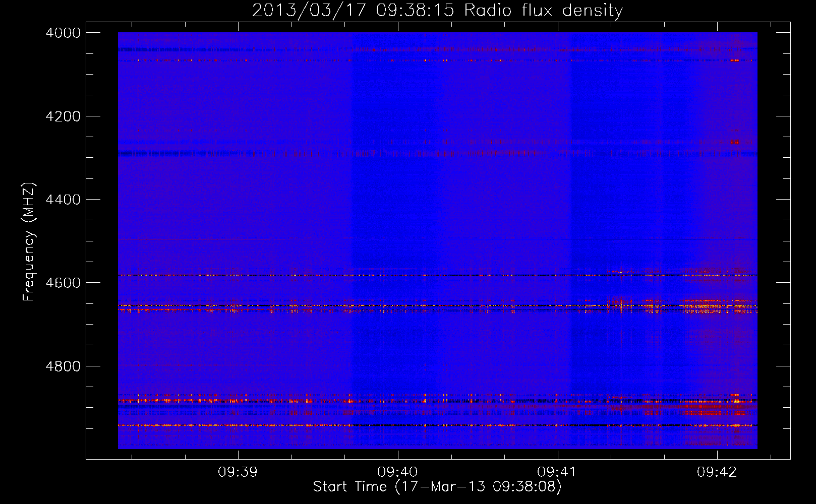Select the 4200 frequency axis label
The height and width of the screenshot is (504, 816).
click(x=63, y=116)
